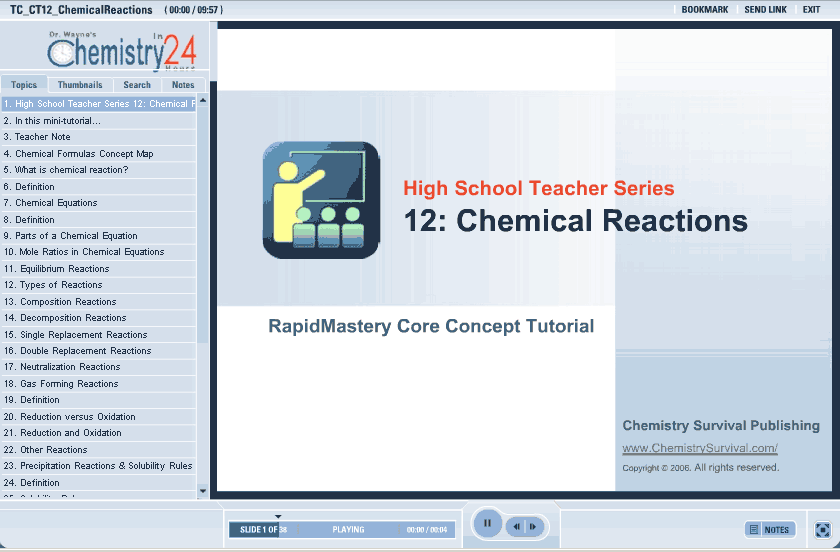Open the Search tab
Screen dimensions: 840x552
click(x=137, y=85)
